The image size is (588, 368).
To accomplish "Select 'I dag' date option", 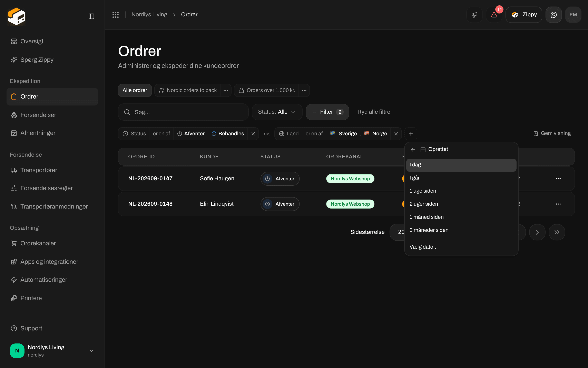I will [461, 165].
